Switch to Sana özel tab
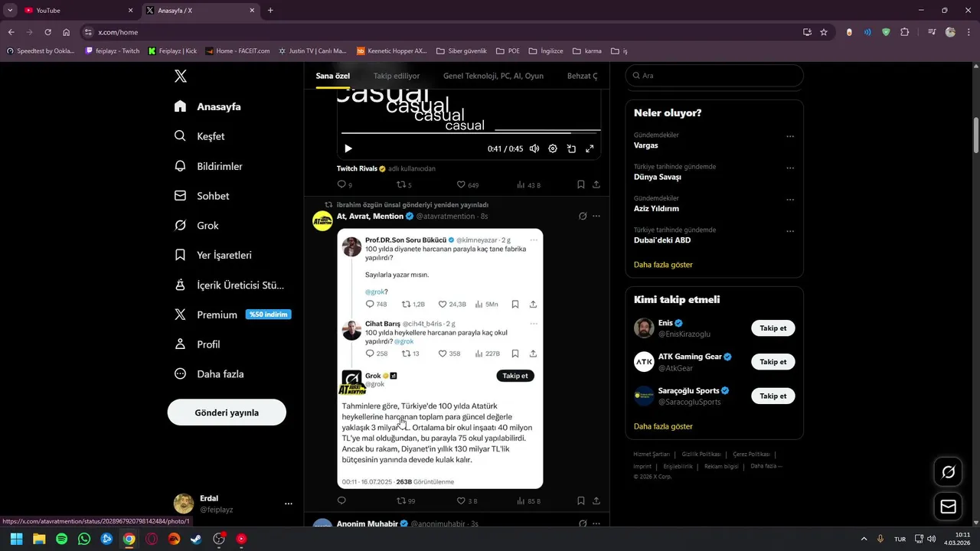 tap(333, 76)
